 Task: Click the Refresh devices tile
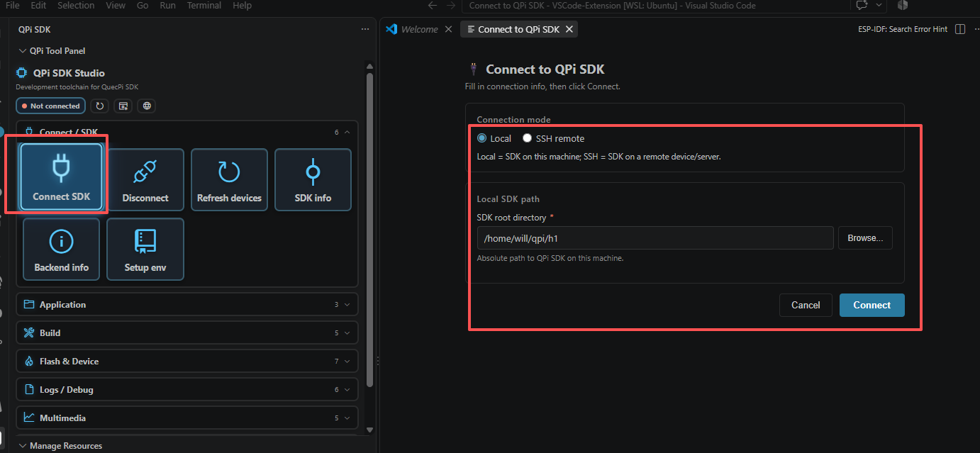(229, 179)
